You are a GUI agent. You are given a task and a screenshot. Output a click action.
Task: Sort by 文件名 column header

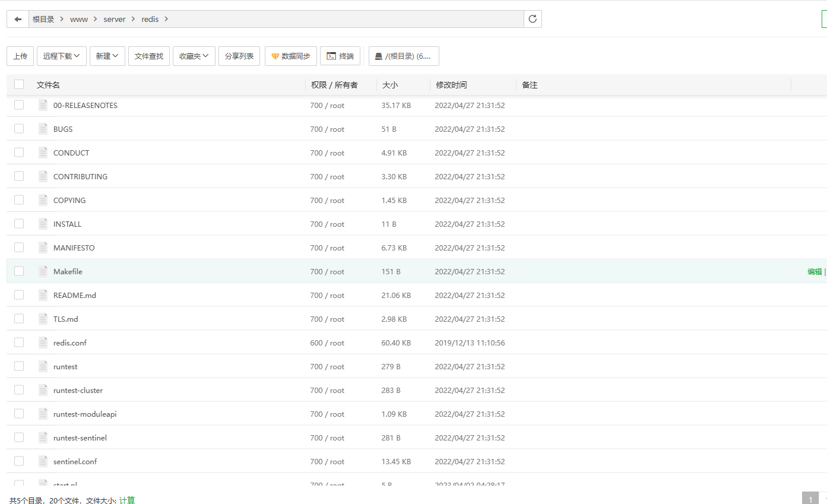48,85
